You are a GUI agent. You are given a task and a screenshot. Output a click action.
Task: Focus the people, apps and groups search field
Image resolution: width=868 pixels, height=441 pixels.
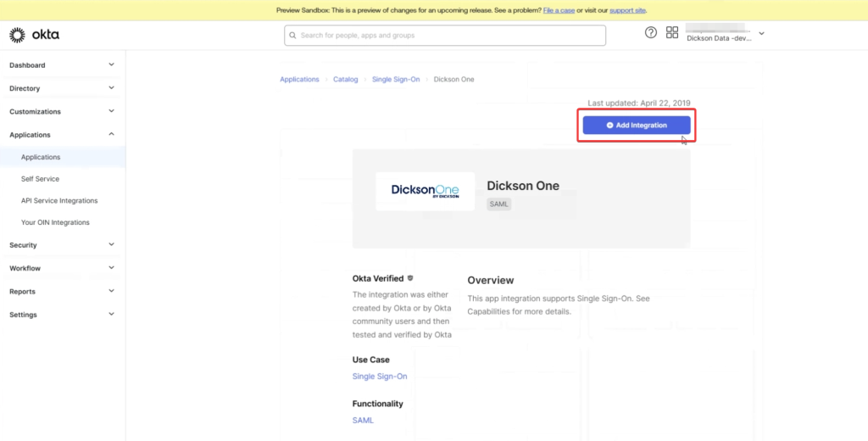445,36
